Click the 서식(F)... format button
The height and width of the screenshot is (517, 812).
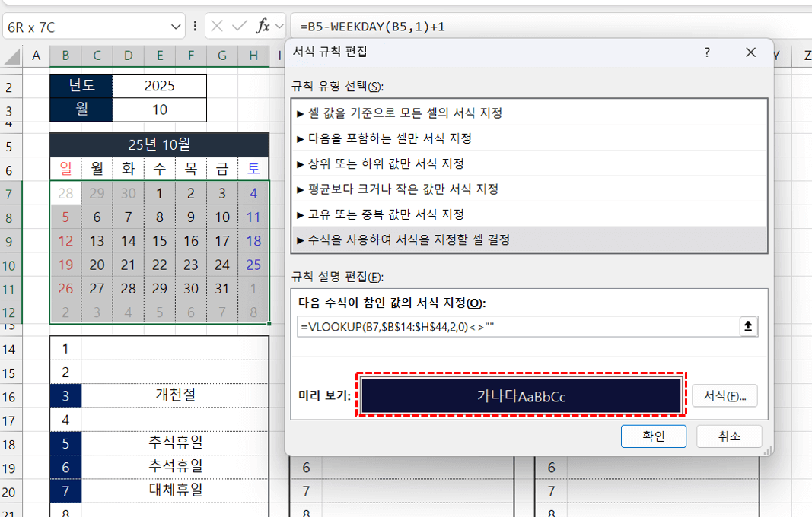724,396
